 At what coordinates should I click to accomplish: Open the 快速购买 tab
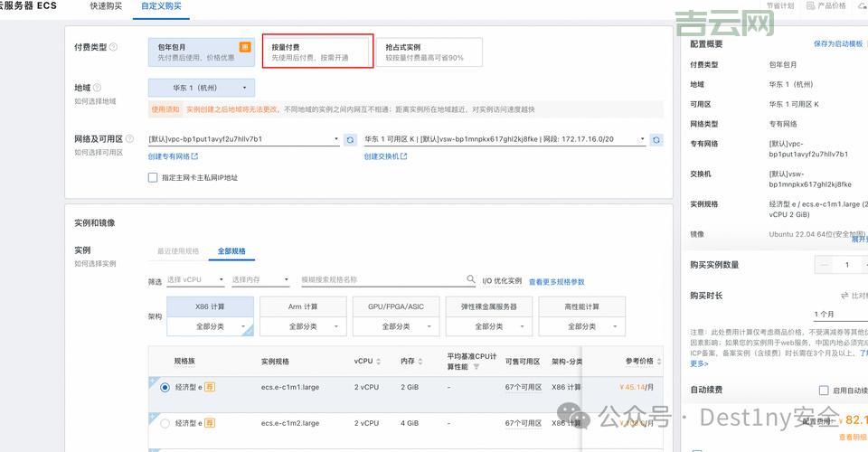coord(106,6)
